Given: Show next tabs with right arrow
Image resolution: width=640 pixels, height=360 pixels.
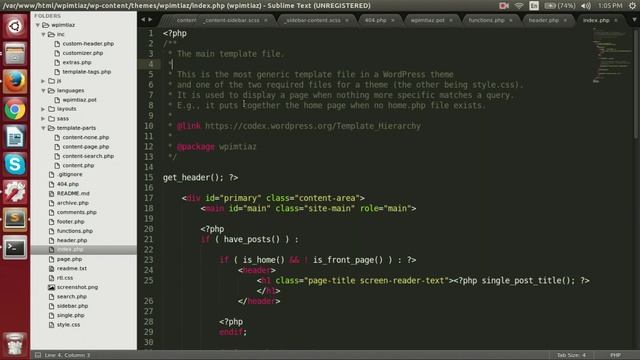Looking at the screenshot, I should tap(150, 19).
